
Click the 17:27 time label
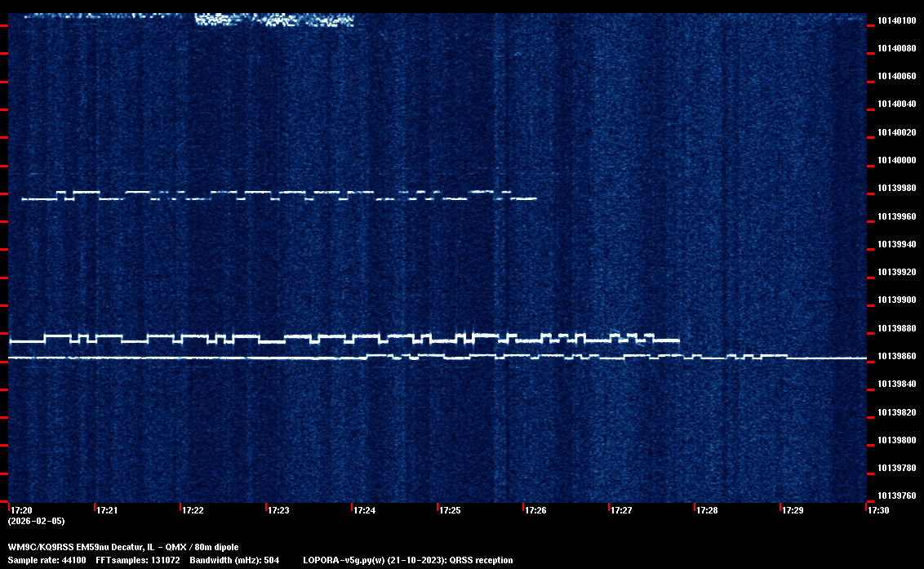tap(621, 510)
